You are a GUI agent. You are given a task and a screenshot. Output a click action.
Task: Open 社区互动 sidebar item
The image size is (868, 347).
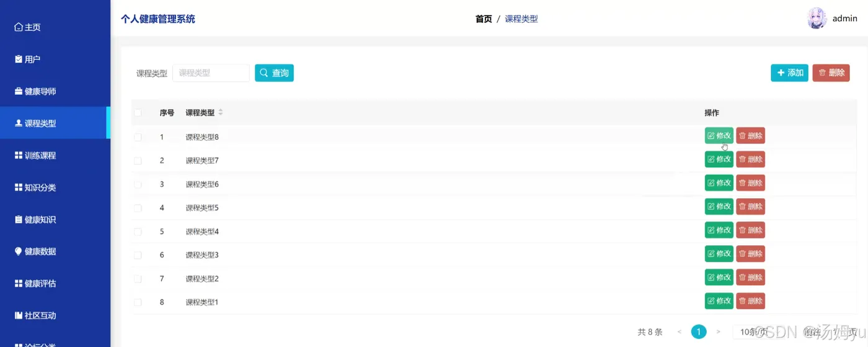[55, 315]
